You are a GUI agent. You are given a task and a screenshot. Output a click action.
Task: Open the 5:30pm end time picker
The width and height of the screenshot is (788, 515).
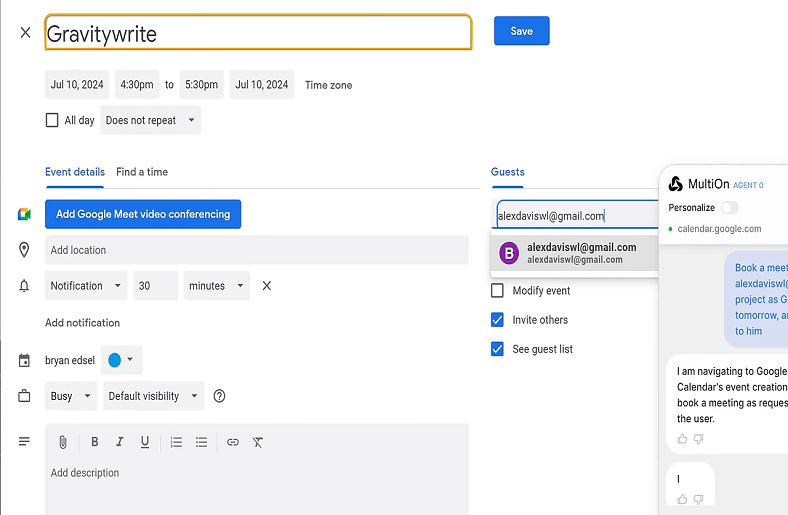click(202, 84)
